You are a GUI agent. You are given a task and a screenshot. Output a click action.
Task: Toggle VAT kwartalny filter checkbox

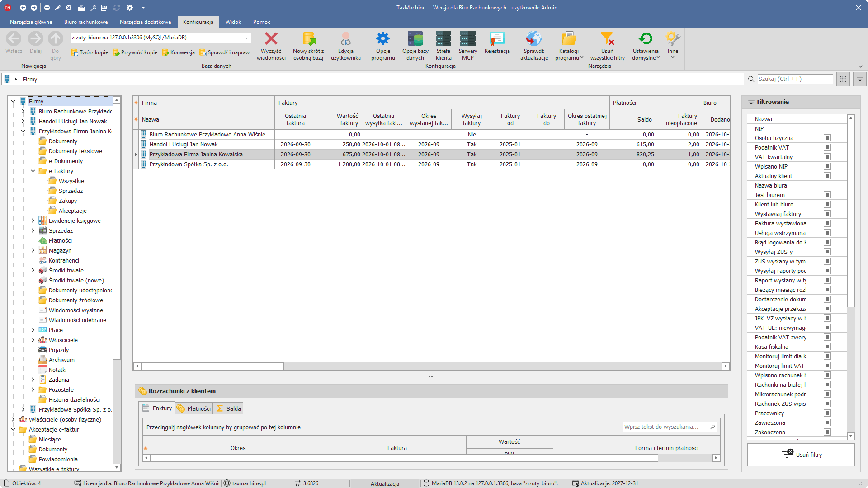pyautogui.click(x=827, y=157)
